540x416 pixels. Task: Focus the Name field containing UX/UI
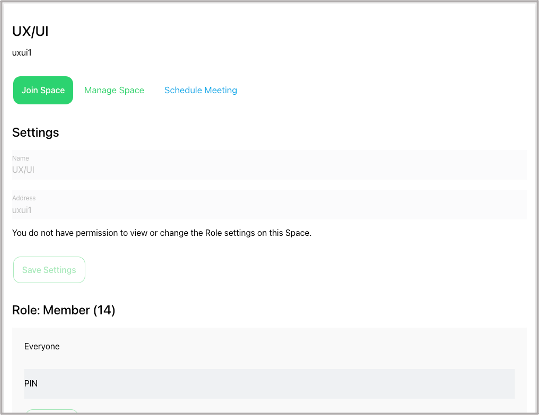pyautogui.click(x=269, y=165)
